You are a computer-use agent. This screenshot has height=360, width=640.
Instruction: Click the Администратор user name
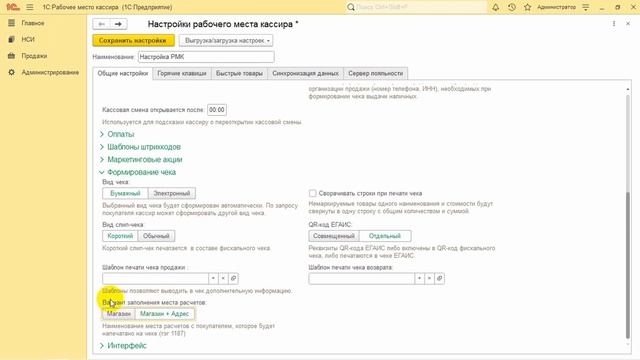(556, 7)
